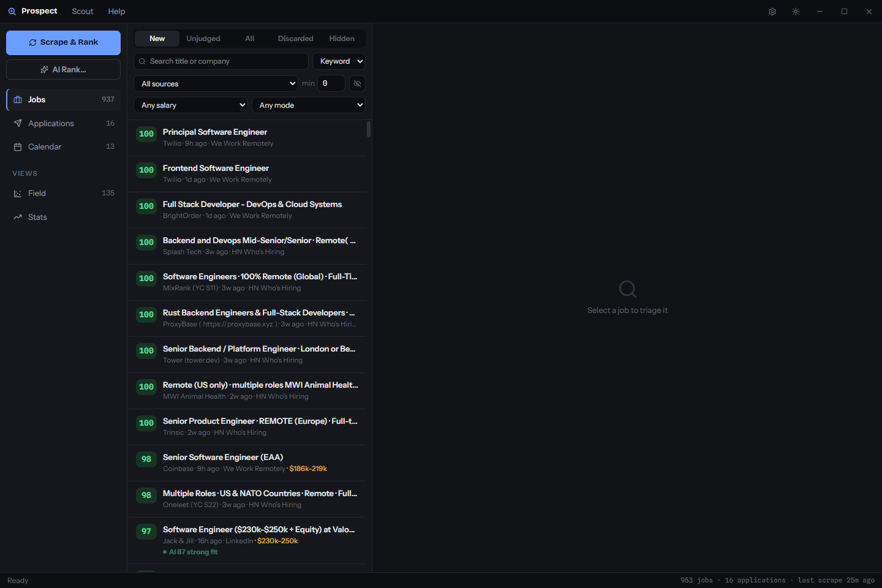The width and height of the screenshot is (882, 588).
Task: Click the sparkle icon on AI Rank
Action: click(44, 70)
